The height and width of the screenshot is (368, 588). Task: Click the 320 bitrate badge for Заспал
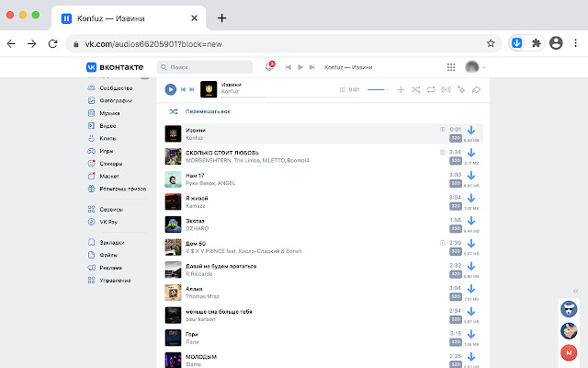[x=455, y=230]
